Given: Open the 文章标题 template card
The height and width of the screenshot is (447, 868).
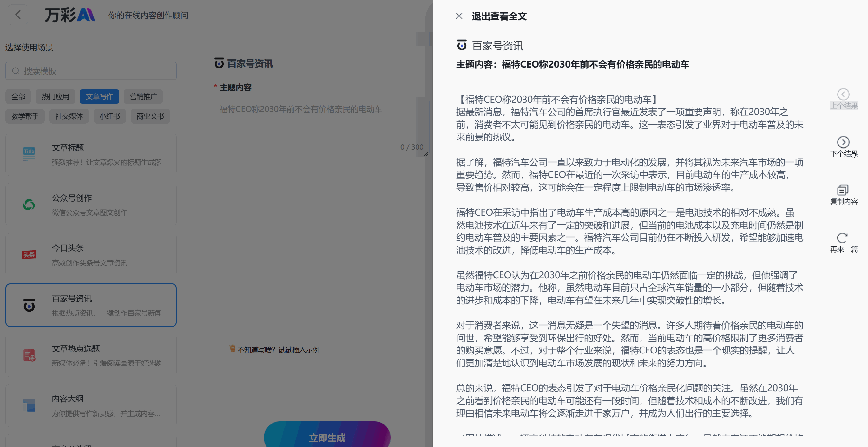Looking at the screenshot, I should [91, 154].
